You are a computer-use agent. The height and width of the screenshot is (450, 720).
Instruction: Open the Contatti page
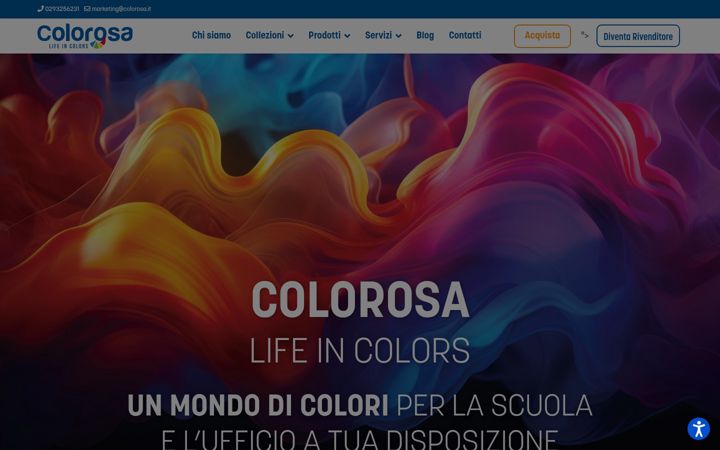pyautogui.click(x=465, y=35)
